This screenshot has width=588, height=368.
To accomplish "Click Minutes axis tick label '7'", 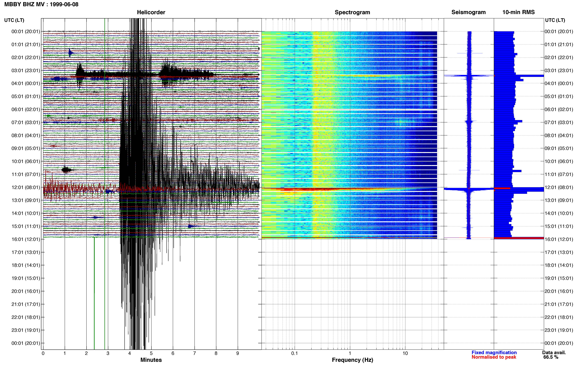I will [195, 353].
